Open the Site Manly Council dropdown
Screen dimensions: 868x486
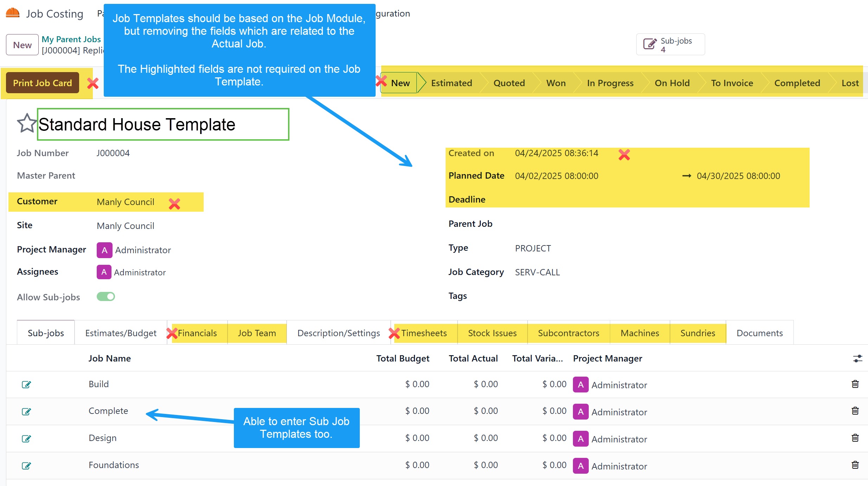[x=126, y=226]
